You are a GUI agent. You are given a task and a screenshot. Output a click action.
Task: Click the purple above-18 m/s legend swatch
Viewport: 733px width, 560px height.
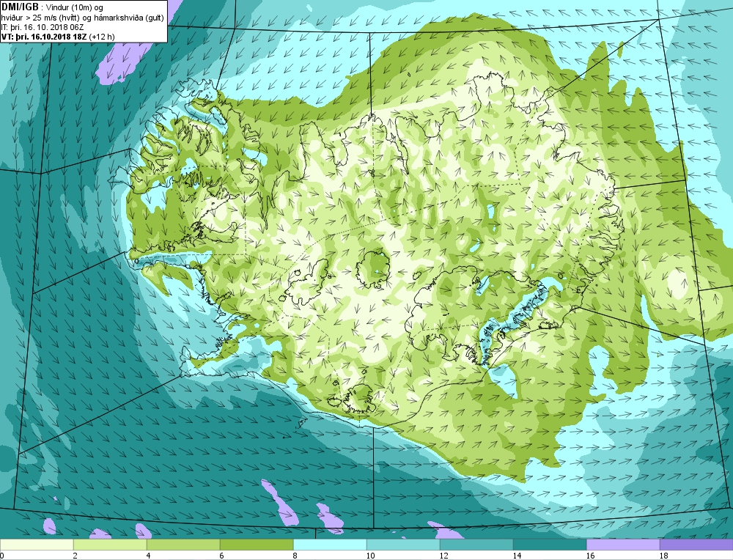pos(696,545)
